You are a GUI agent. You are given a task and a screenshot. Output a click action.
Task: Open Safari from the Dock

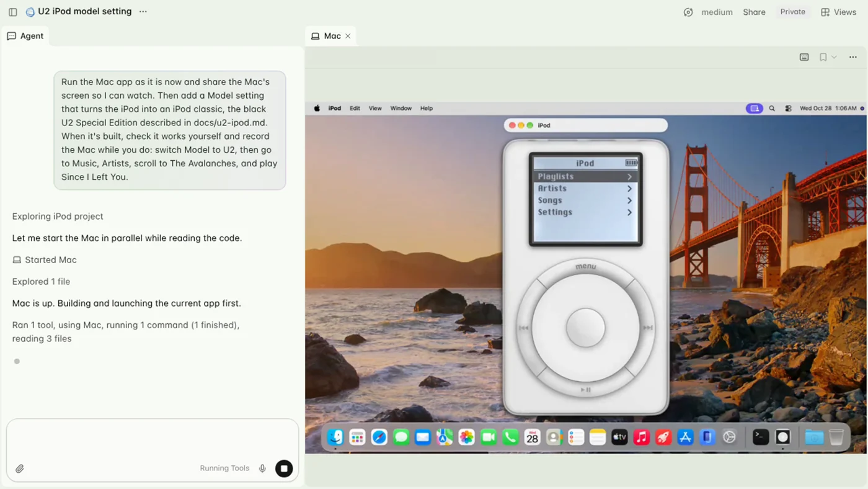point(379,437)
